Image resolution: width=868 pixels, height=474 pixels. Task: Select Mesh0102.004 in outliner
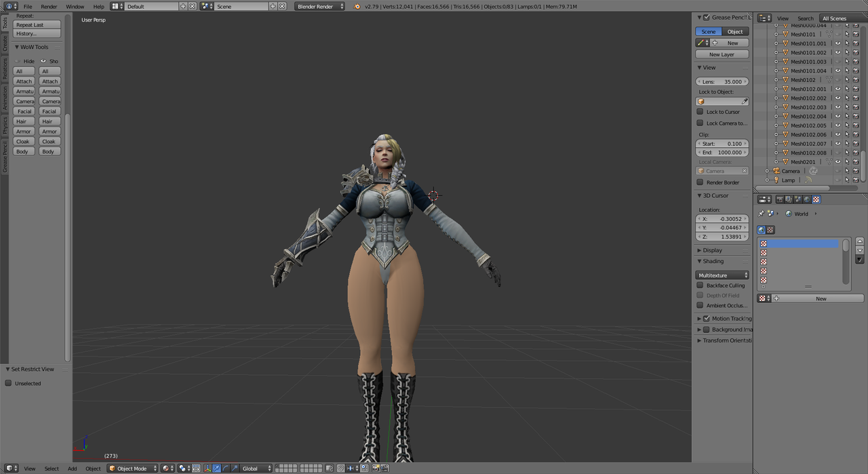(808, 116)
